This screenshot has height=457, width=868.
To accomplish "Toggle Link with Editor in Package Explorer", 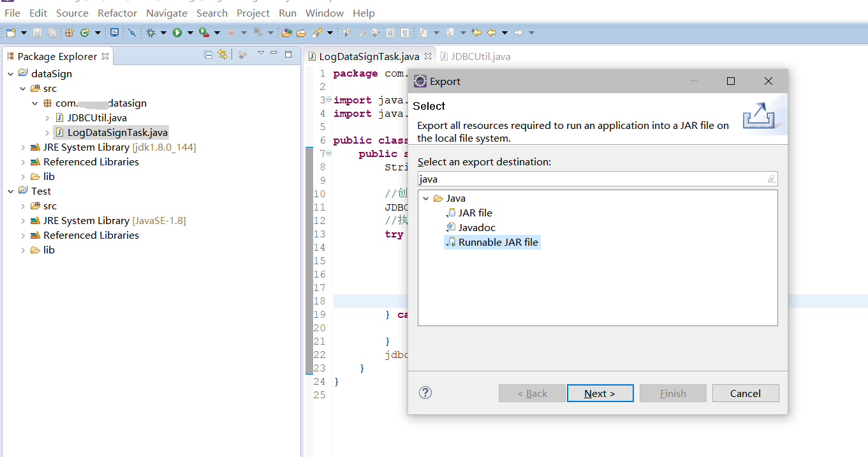I will [223, 55].
